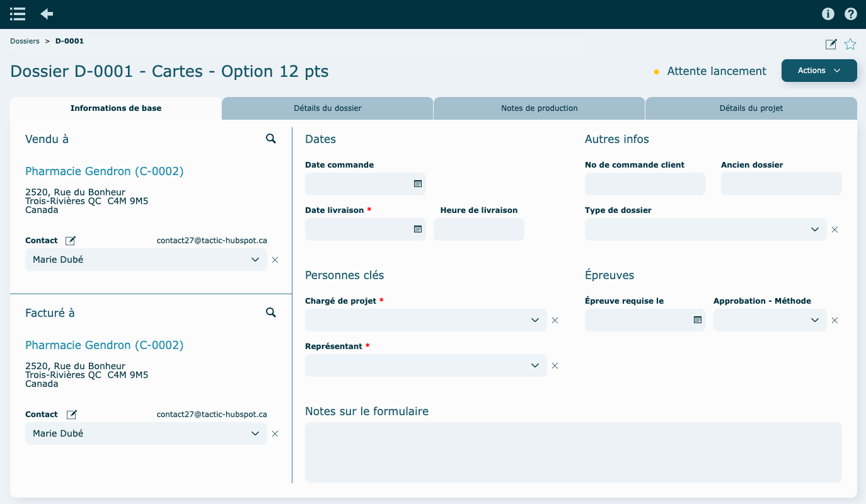
Task: Expand the Approbation - Méthode dropdown
Action: point(814,321)
